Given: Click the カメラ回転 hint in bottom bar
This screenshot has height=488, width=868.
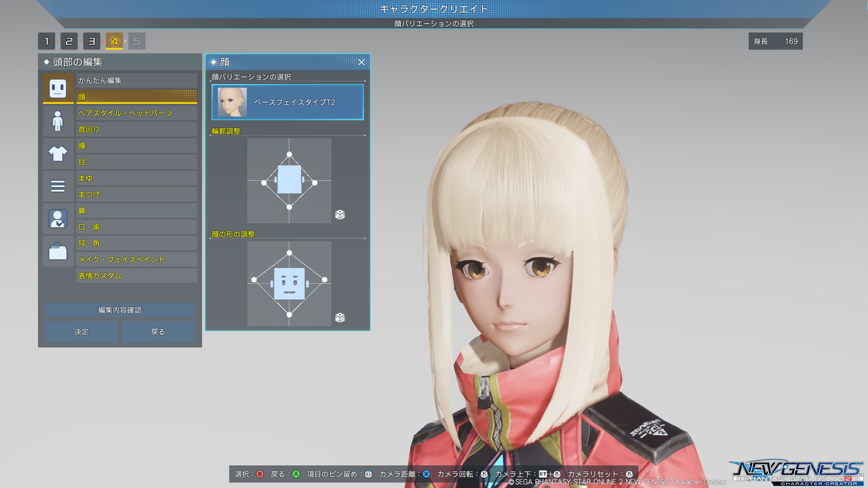Looking at the screenshot, I should tap(463, 474).
